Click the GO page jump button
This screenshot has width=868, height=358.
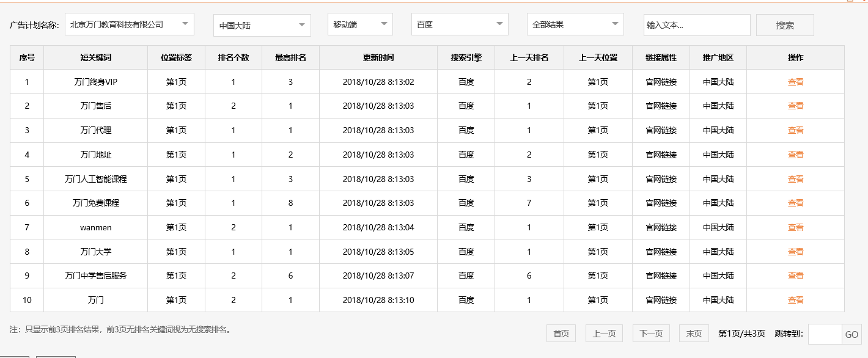pyautogui.click(x=850, y=333)
